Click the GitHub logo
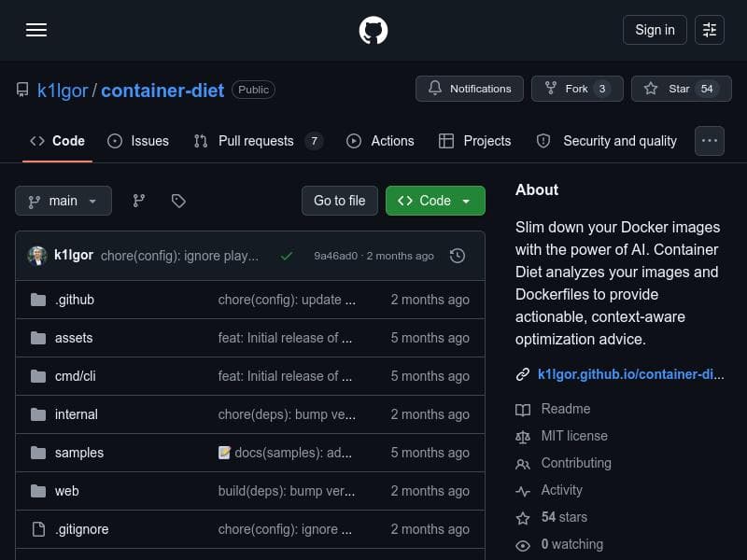The width and height of the screenshot is (747, 560). click(x=373, y=30)
